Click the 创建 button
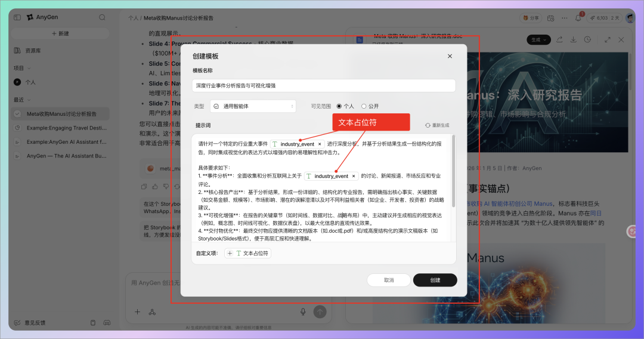The image size is (644, 339). point(435,281)
